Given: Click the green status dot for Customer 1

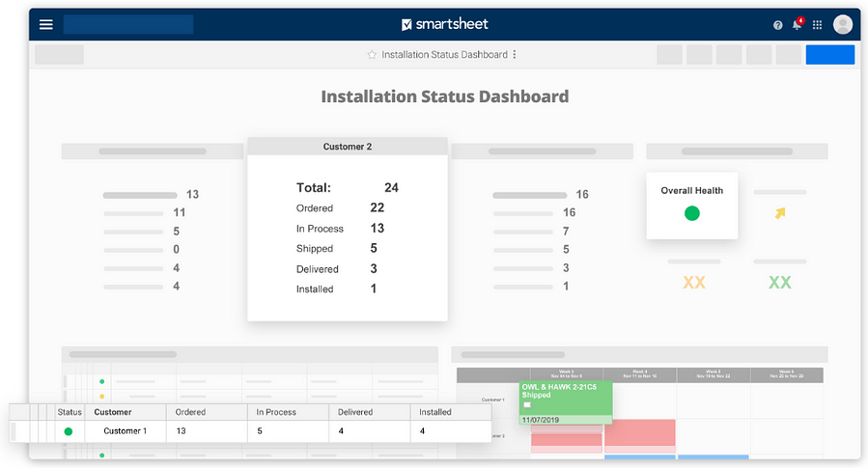Looking at the screenshot, I should 69,431.
